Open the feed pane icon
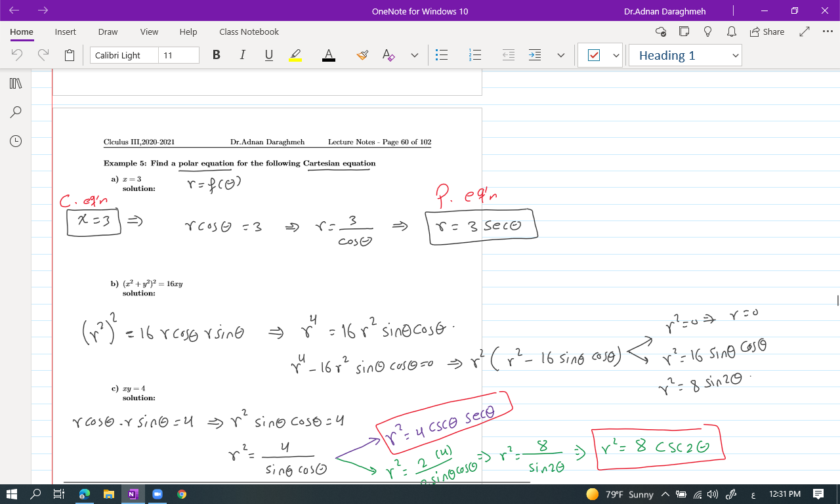The height and width of the screenshot is (504, 840). pyautogui.click(x=684, y=31)
